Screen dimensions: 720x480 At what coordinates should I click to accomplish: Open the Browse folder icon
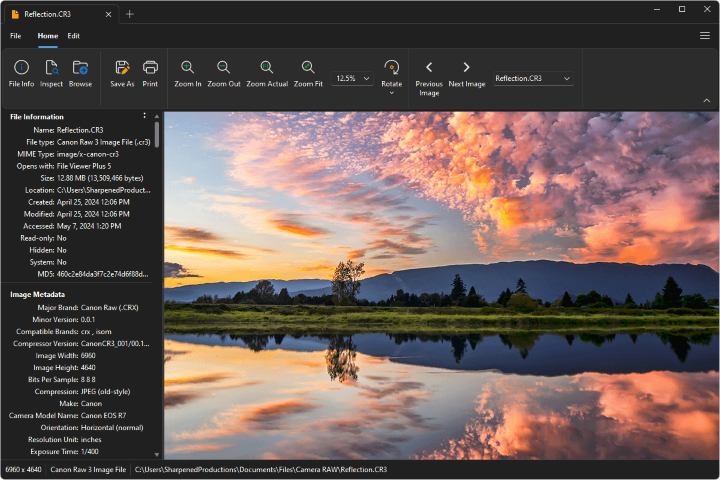point(80,68)
